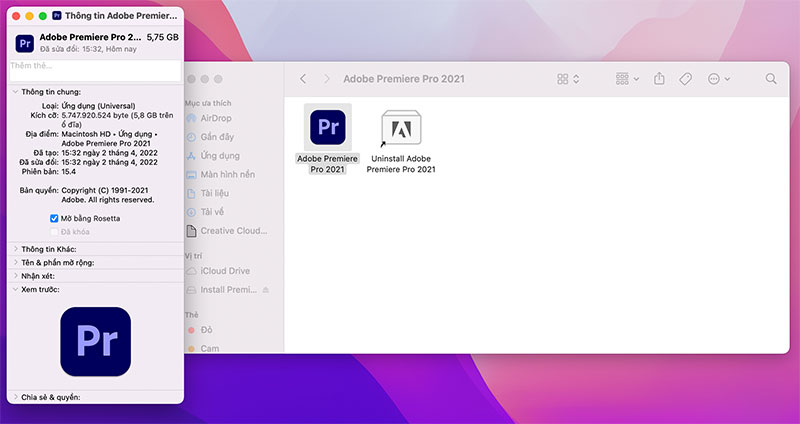Click the Finder tag icon
The width and height of the screenshot is (800, 424).
685,79
